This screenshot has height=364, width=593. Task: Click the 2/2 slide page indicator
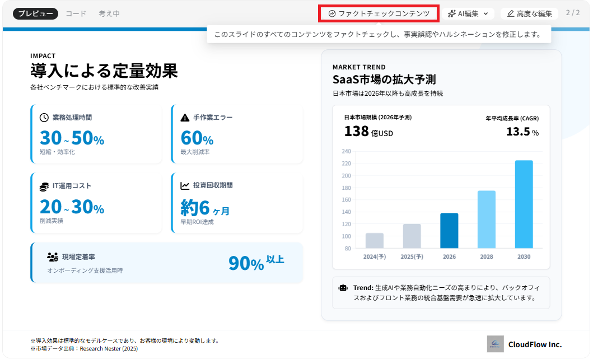pyautogui.click(x=573, y=13)
